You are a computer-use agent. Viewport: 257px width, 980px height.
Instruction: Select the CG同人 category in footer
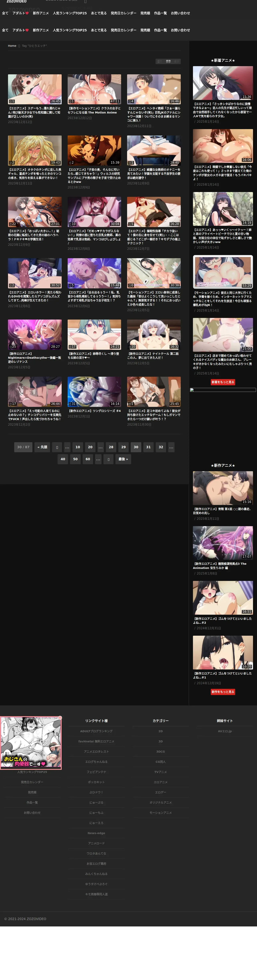coord(161,762)
